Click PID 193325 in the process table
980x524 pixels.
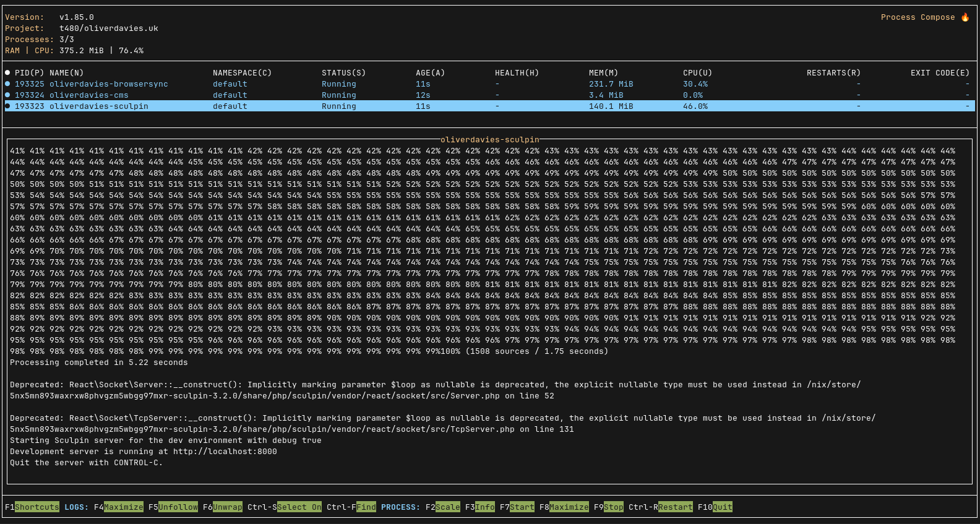(x=30, y=84)
